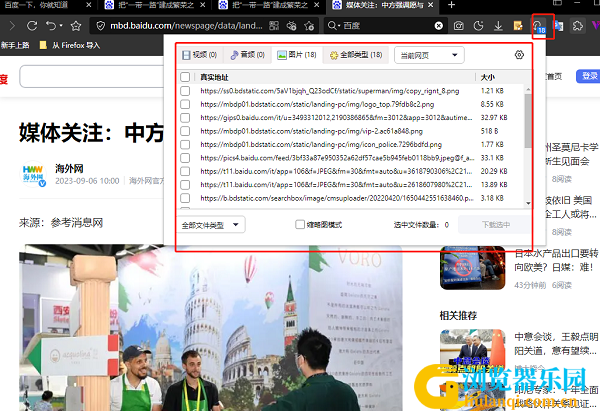Click the 下载选中 download selected button
This screenshot has width=600, height=411.
point(496,225)
